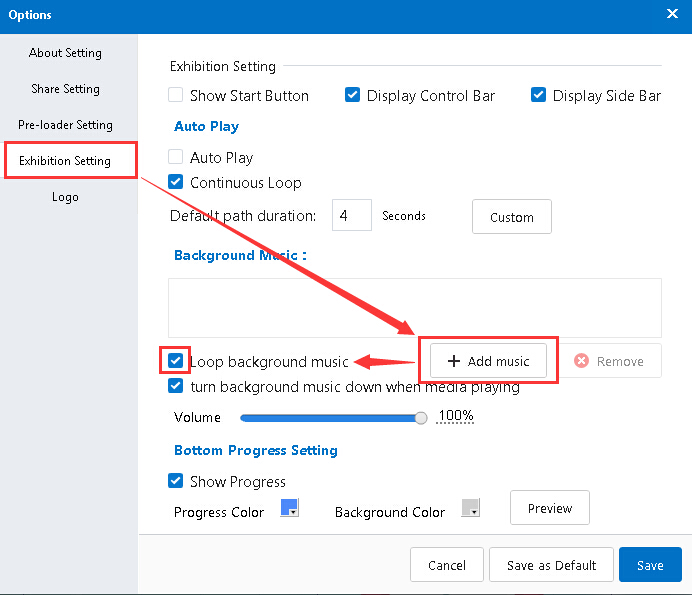Open Pre-loader Setting section

65,125
